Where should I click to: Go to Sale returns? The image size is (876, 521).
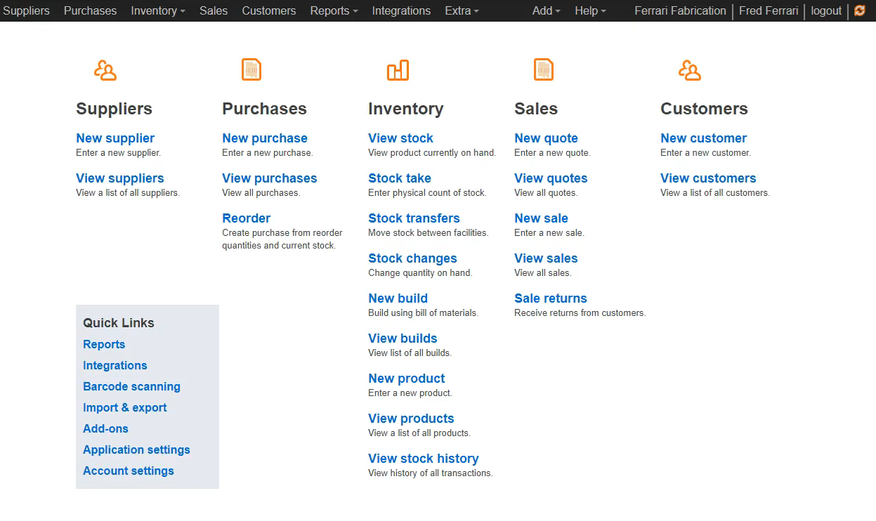click(x=550, y=298)
